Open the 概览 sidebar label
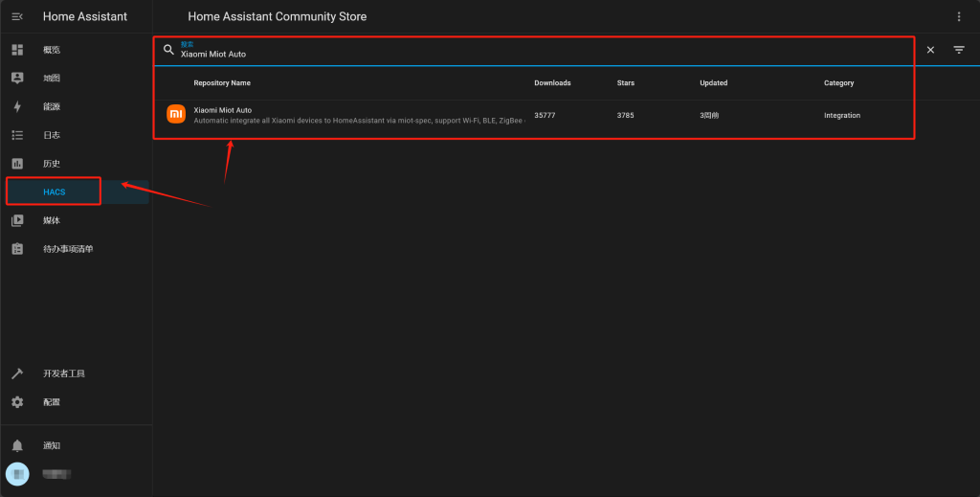 [x=52, y=50]
